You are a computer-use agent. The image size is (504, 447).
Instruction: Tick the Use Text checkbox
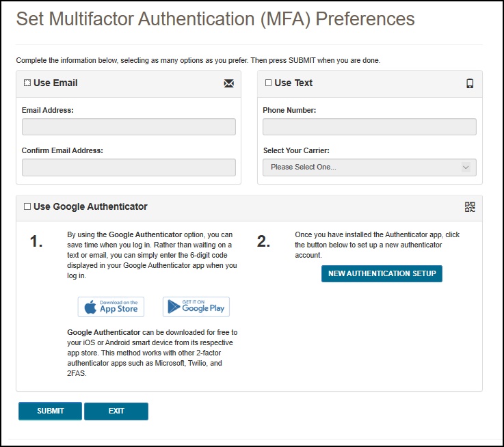[x=269, y=83]
